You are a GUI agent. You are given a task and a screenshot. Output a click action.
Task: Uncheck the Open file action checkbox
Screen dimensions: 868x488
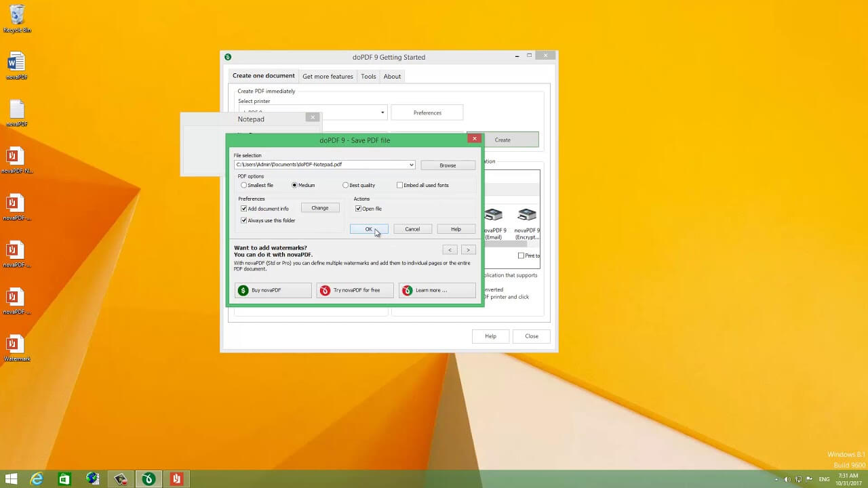(x=358, y=209)
